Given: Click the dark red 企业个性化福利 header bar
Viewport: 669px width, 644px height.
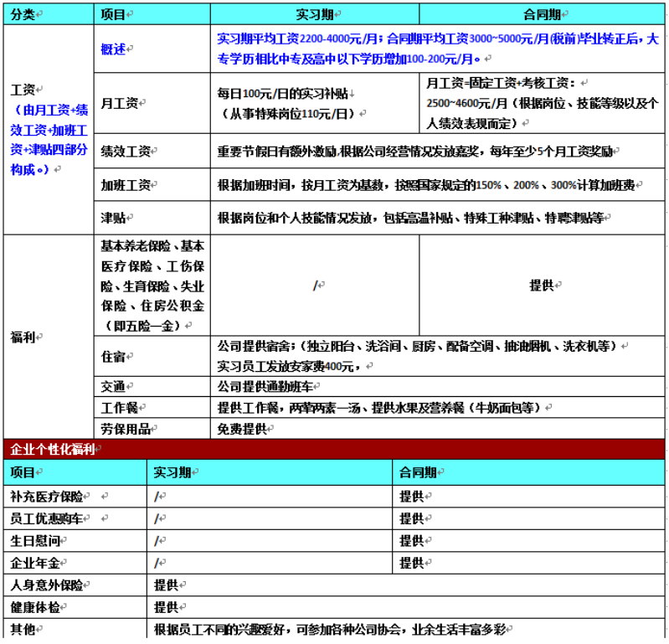Looking at the screenshot, I should [x=335, y=449].
